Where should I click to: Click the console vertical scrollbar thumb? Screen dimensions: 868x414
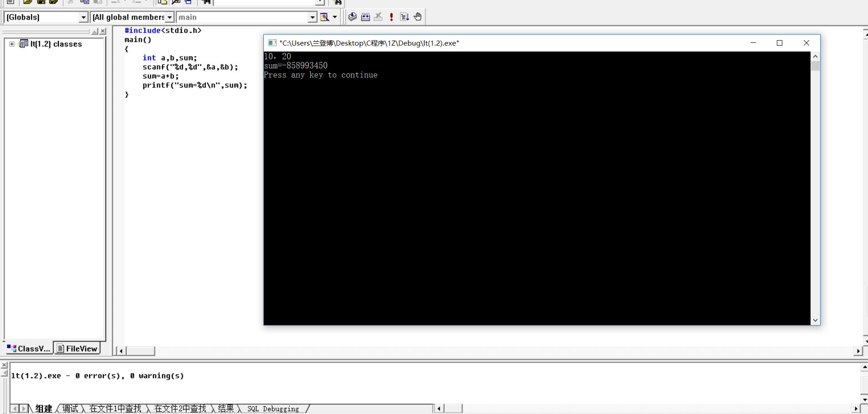(x=815, y=66)
